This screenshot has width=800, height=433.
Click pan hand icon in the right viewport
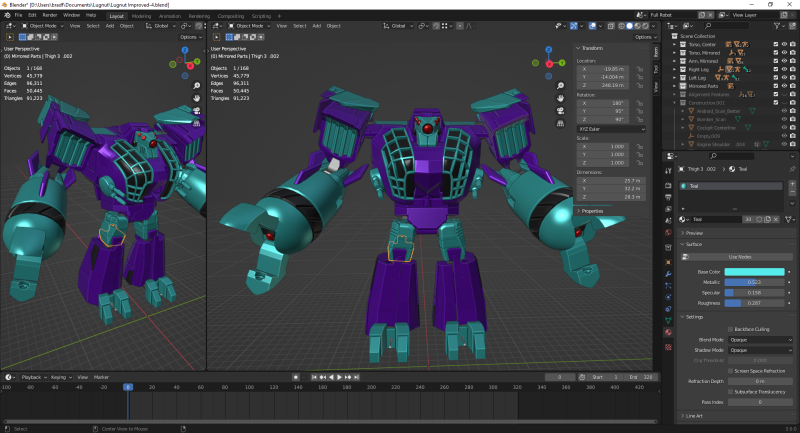(x=560, y=98)
